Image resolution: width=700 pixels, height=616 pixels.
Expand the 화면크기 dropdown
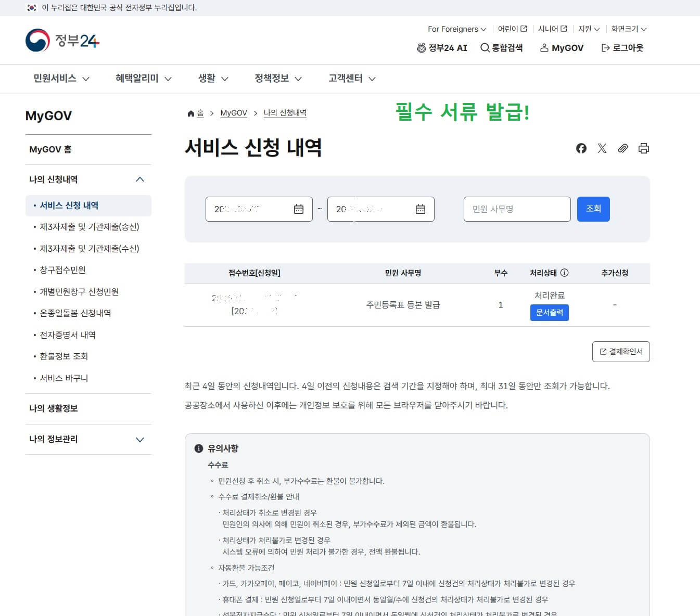point(629,29)
